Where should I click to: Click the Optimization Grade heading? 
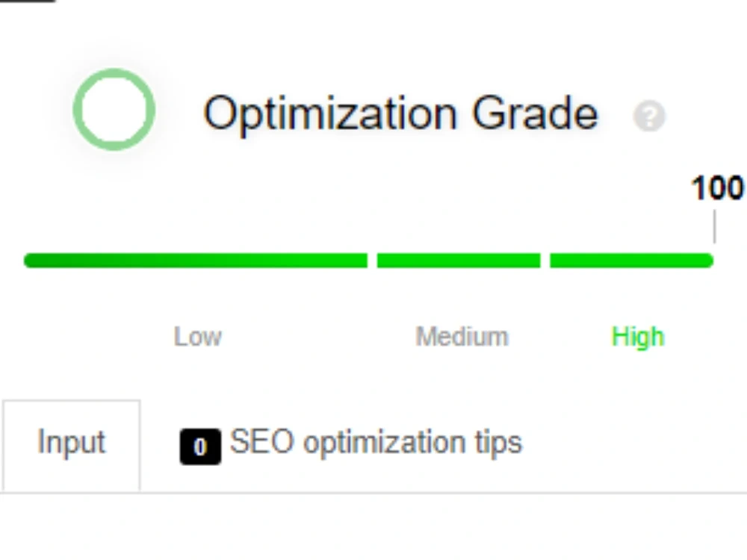pyautogui.click(x=400, y=113)
